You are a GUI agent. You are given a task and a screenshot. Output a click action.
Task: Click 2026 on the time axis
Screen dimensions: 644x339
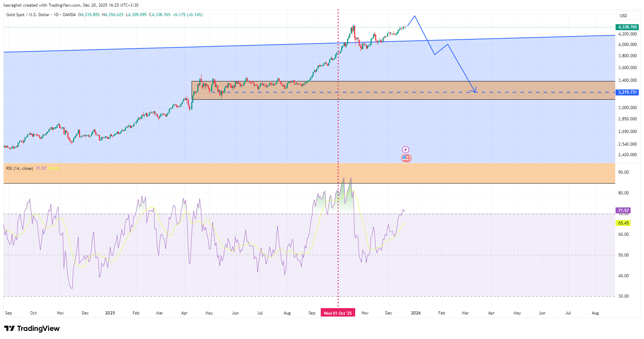416,313
